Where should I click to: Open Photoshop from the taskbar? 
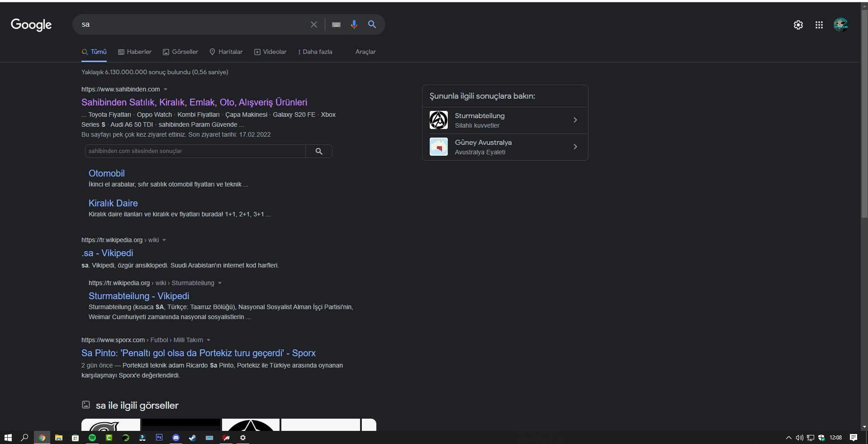(159, 438)
